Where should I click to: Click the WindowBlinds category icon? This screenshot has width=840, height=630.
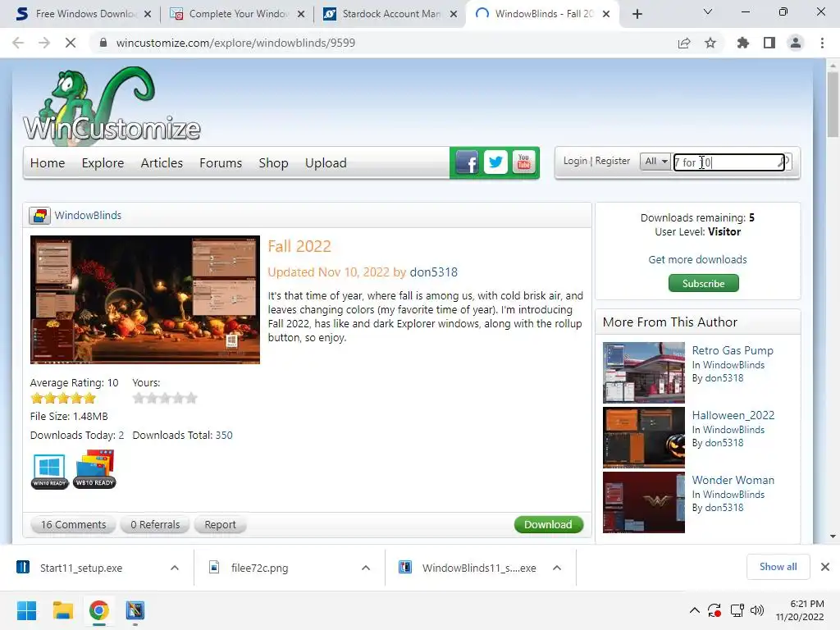coord(39,216)
